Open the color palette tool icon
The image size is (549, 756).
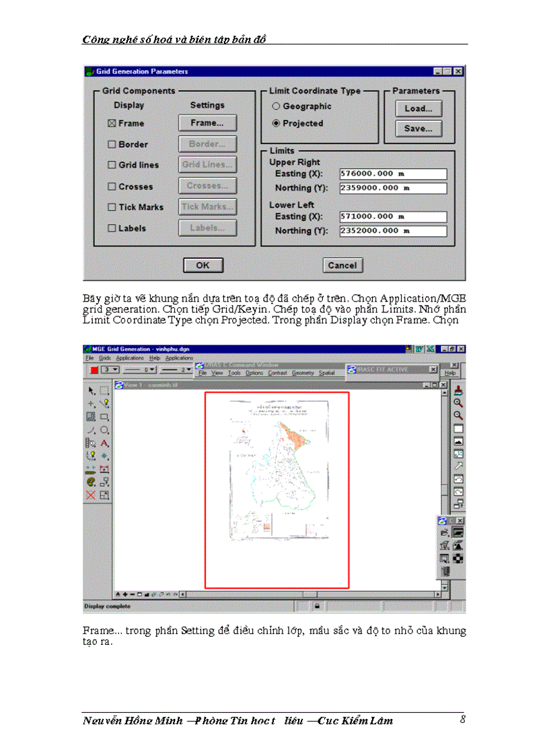click(91, 481)
